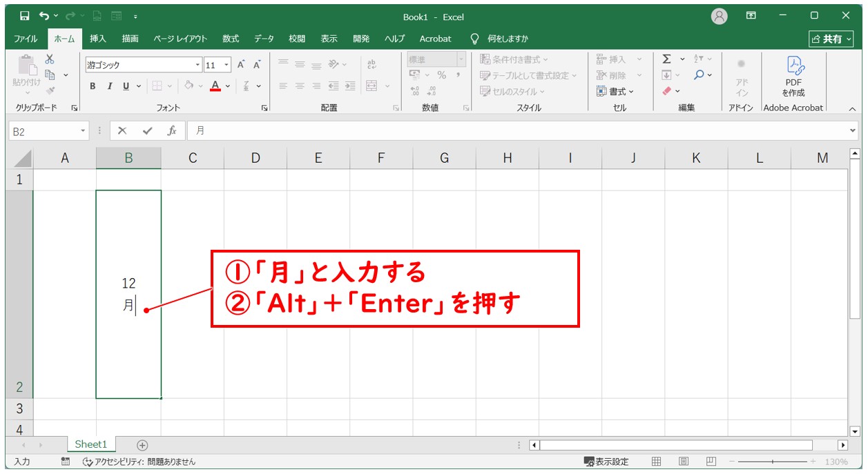Confirm the cell entry with the checkmark icon

click(x=147, y=131)
